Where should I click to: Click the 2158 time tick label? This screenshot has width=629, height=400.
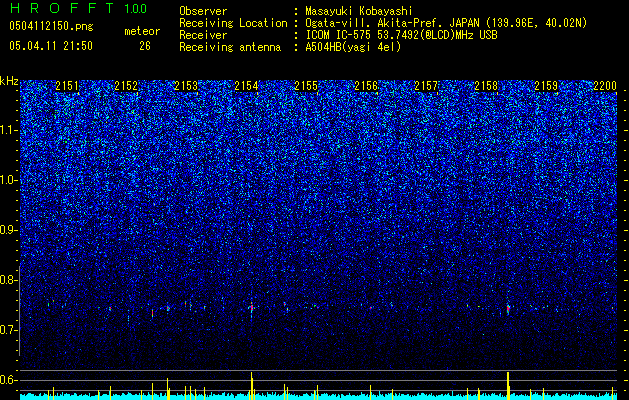[x=486, y=86]
